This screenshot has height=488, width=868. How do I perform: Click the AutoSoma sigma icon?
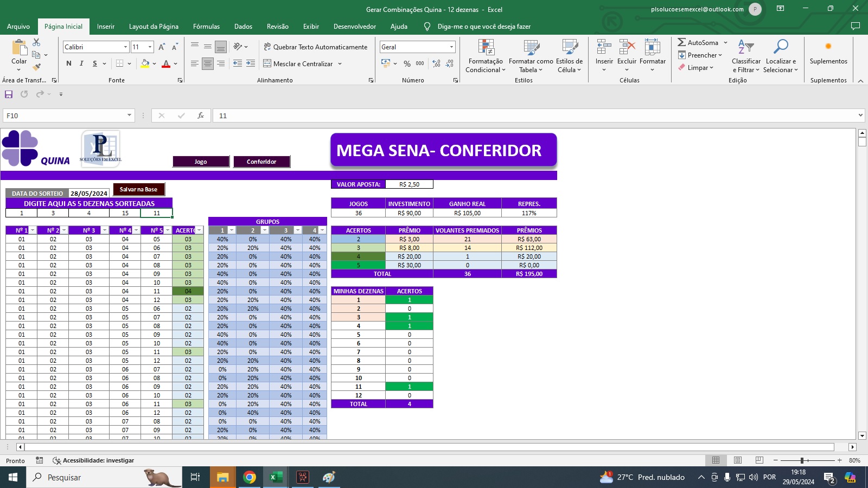681,42
